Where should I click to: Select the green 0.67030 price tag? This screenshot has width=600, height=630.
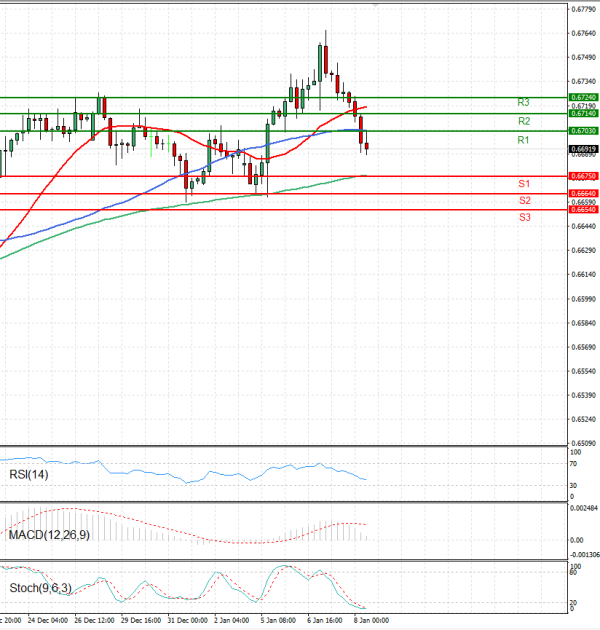click(583, 131)
